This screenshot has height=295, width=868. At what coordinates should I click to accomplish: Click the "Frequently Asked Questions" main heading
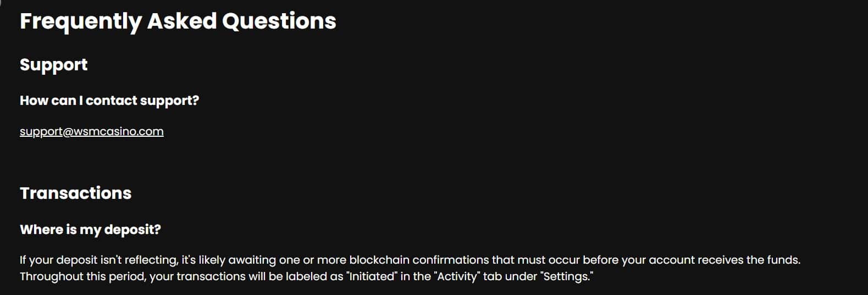(x=178, y=21)
